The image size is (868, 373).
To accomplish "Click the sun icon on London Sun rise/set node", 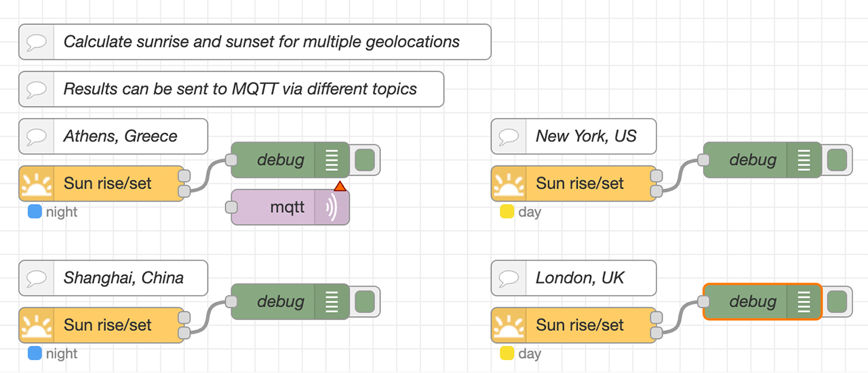I will coord(508,326).
